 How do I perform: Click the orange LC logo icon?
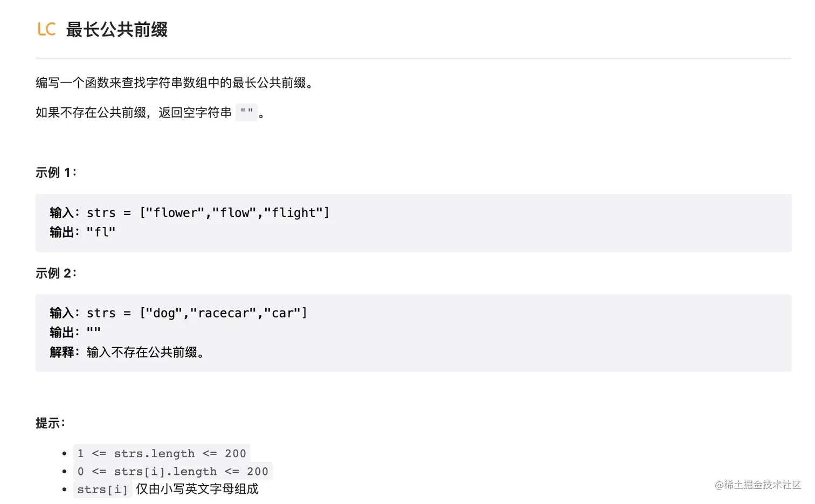coord(46,29)
